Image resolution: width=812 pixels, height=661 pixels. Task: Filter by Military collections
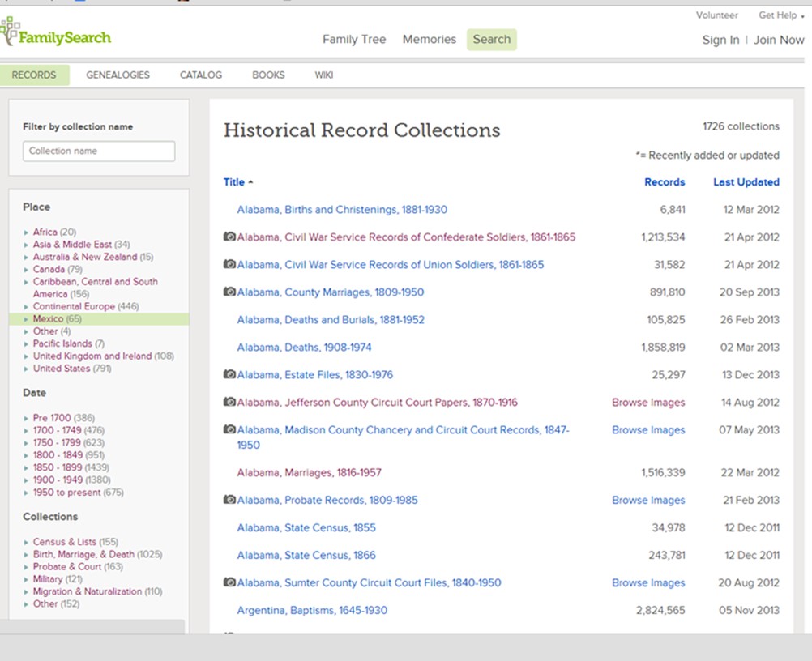click(58, 579)
